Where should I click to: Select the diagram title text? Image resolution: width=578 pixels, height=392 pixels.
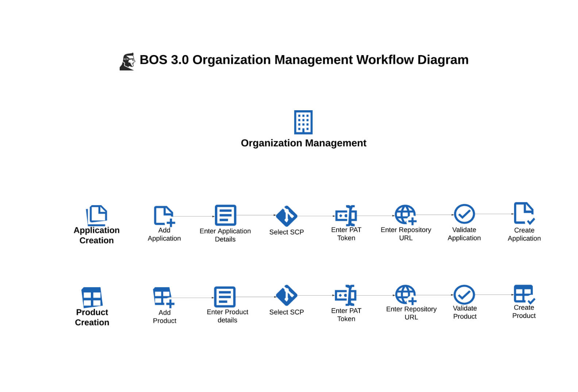pyautogui.click(x=304, y=60)
